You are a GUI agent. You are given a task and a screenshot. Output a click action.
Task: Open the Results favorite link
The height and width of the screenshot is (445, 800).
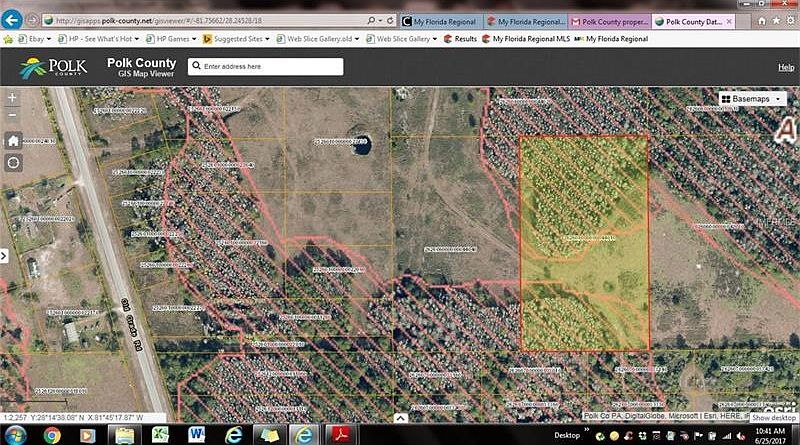click(460, 39)
